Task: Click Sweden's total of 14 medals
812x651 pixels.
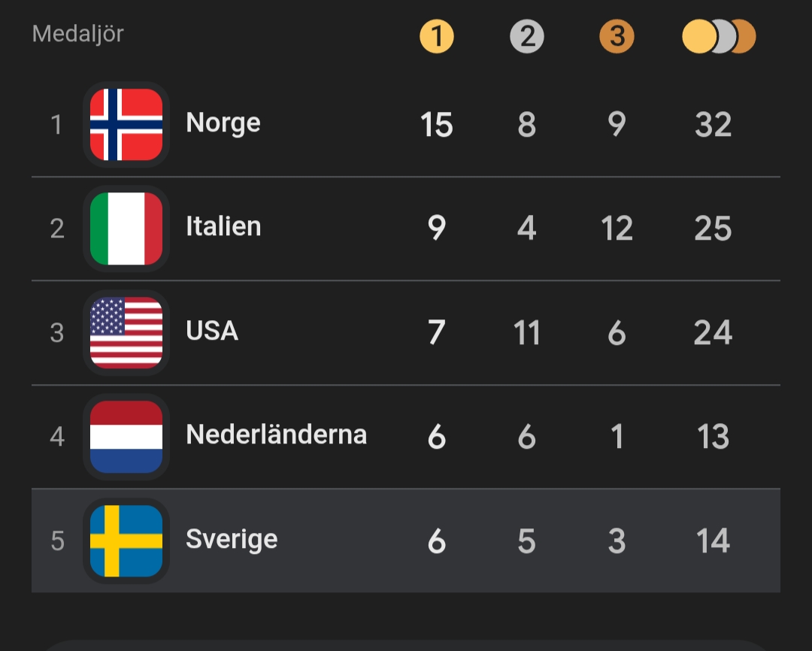Action: click(x=713, y=540)
